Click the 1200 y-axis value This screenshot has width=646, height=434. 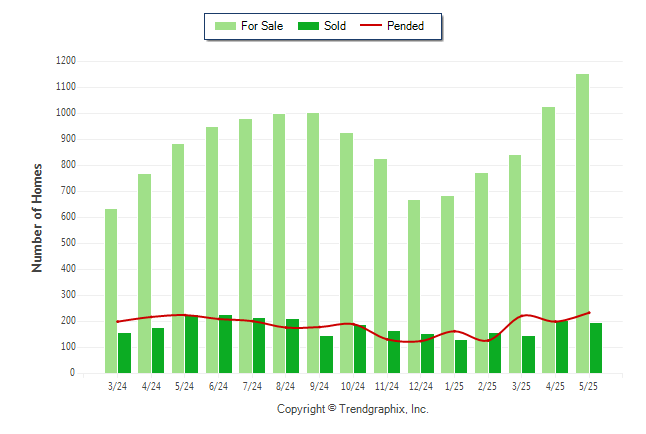tap(66, 61)
